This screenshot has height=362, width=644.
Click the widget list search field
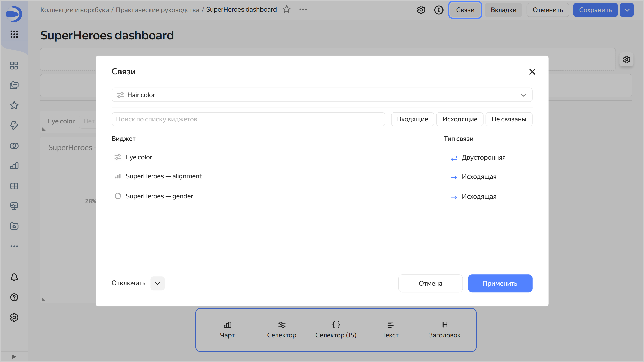pyautogui.click(x=248, y=119)
